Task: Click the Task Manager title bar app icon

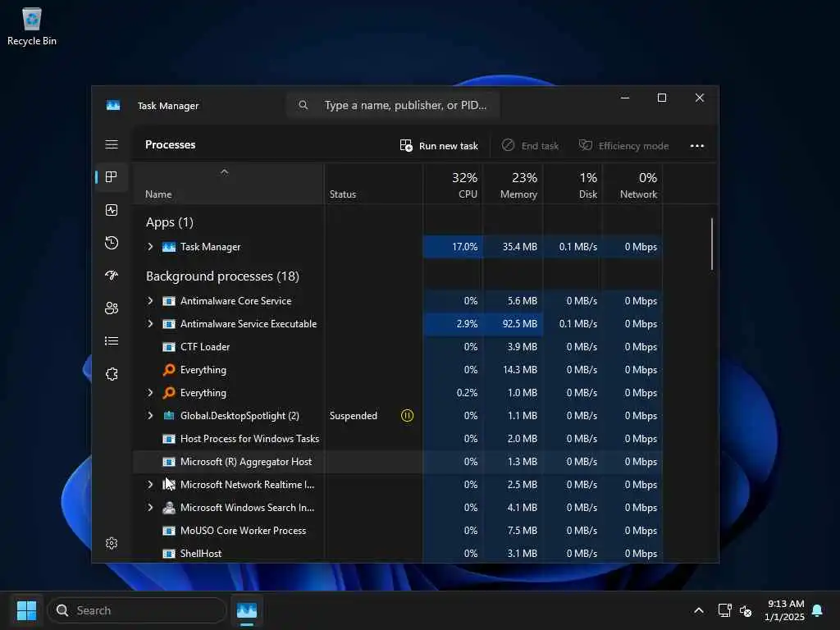Action: (x=113, y=106)
